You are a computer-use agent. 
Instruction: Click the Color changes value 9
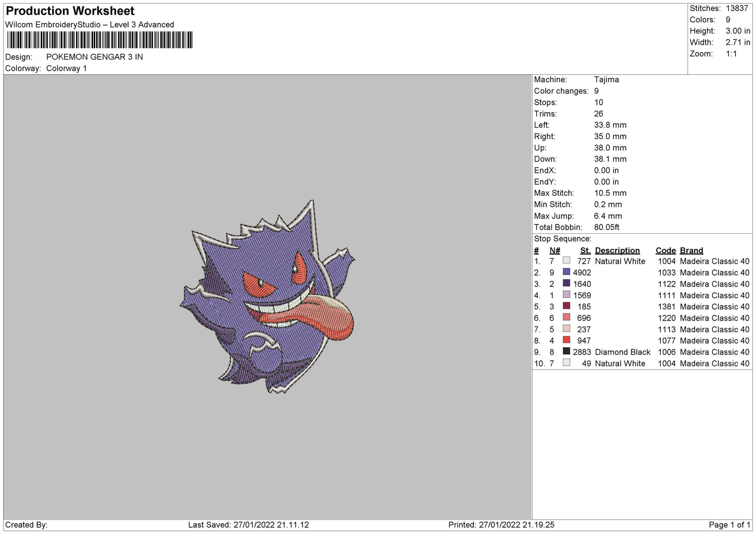click(x=596, y=91)
